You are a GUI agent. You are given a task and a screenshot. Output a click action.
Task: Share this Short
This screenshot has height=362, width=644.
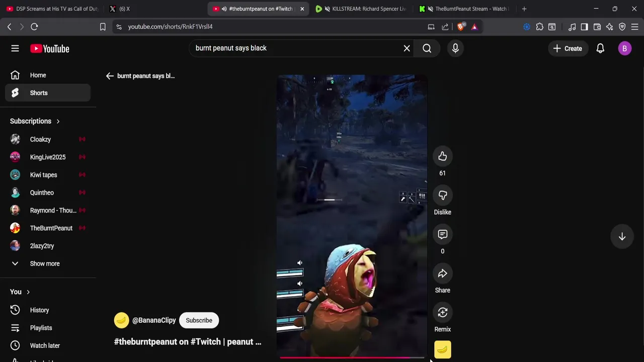point(442,274)
